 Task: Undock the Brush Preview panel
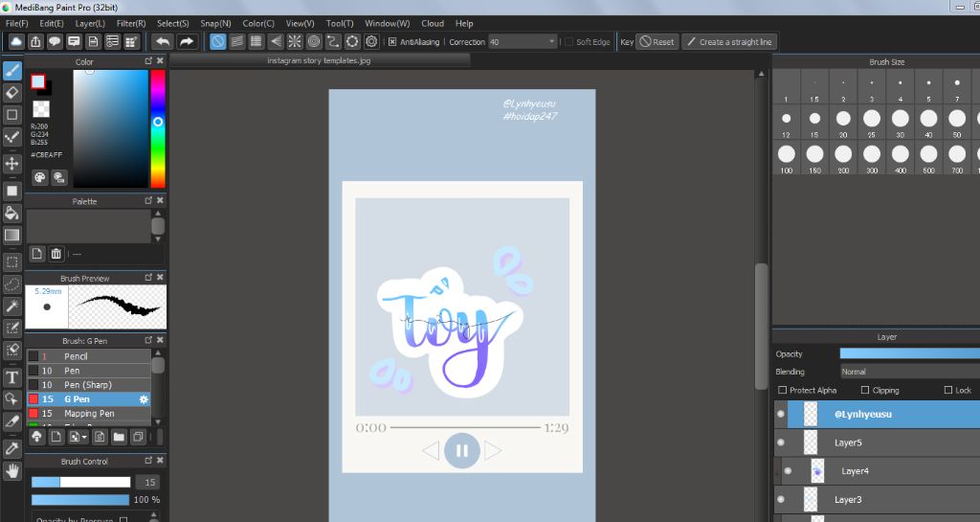click(x=148, y=278)
